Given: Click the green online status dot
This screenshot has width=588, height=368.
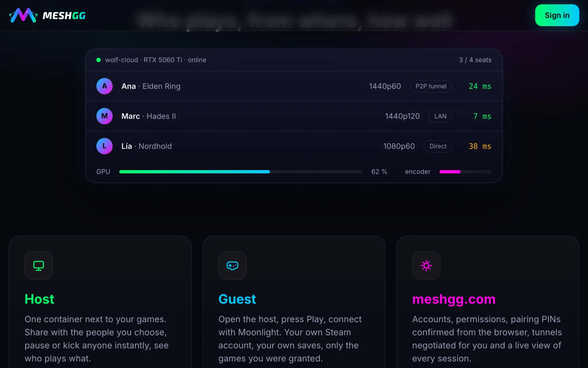Looking at the screenshot, I should [98, 60].
